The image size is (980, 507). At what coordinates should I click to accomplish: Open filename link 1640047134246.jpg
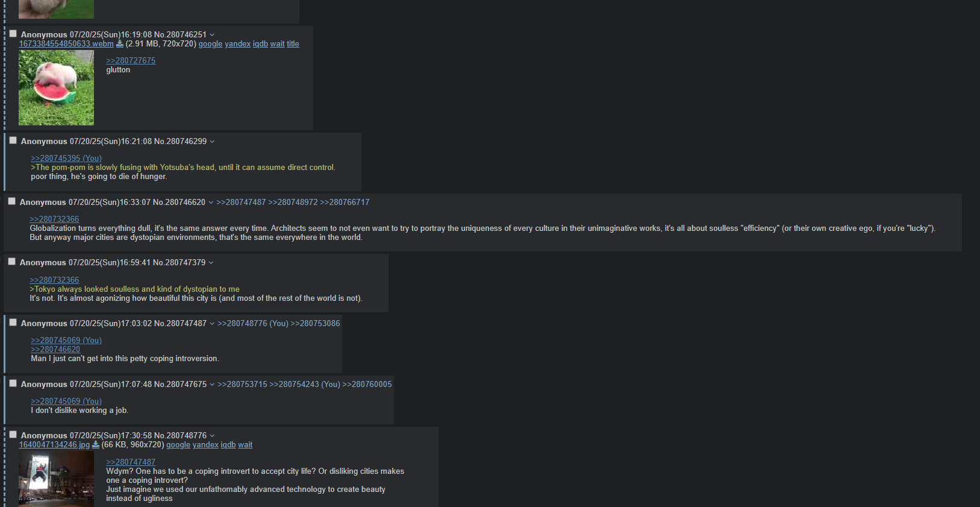(x=54, y=445)
